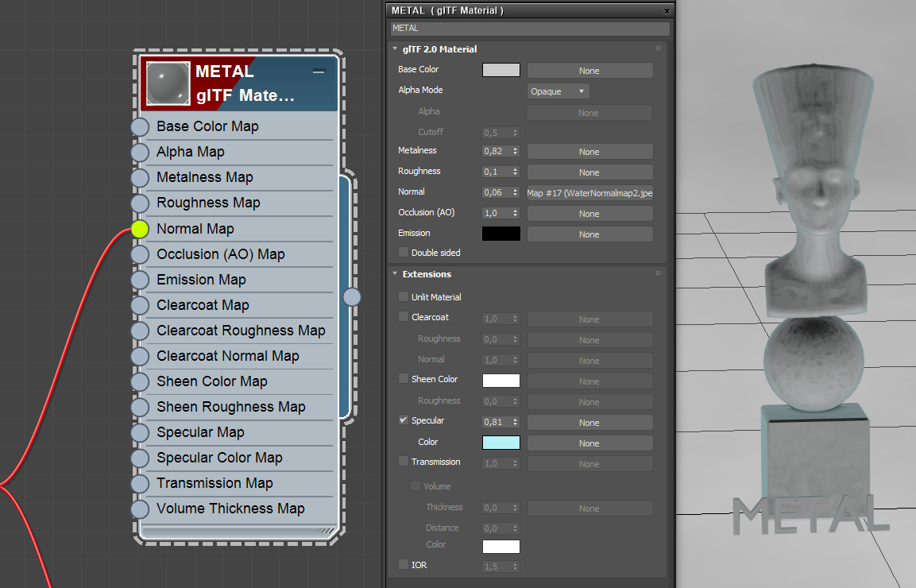Click the Metalness value field 0,82
Screen dimensions: 916x588
click(497, 151)
